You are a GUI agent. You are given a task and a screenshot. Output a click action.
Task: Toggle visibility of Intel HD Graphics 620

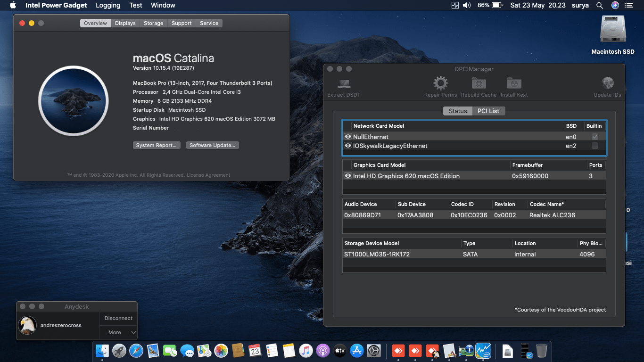pos(347,175)
